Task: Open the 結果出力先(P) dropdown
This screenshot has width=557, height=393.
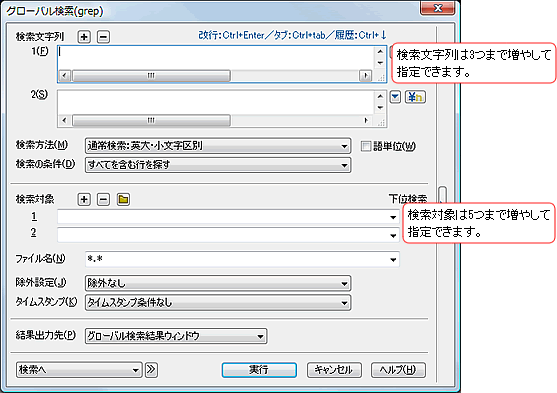Action: click(x=176, y=336)
